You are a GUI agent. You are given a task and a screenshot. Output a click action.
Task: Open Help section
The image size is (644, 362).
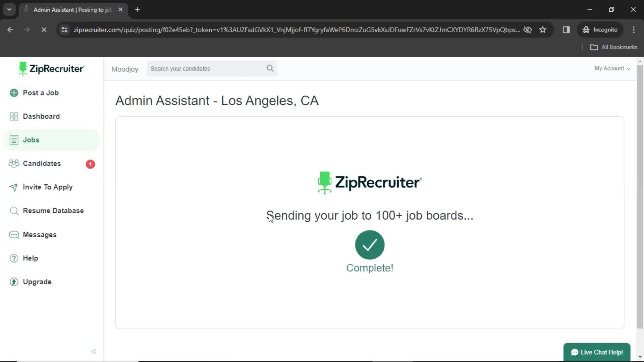click(30, 258)
